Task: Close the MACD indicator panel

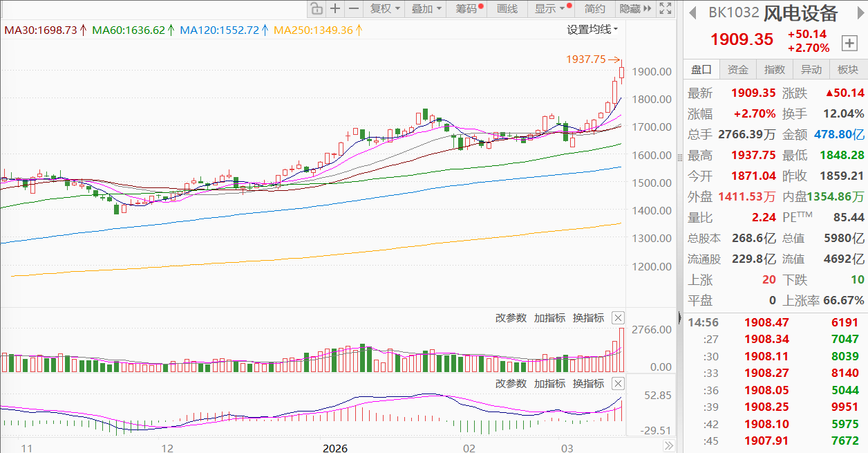Action: coord(618,383)
